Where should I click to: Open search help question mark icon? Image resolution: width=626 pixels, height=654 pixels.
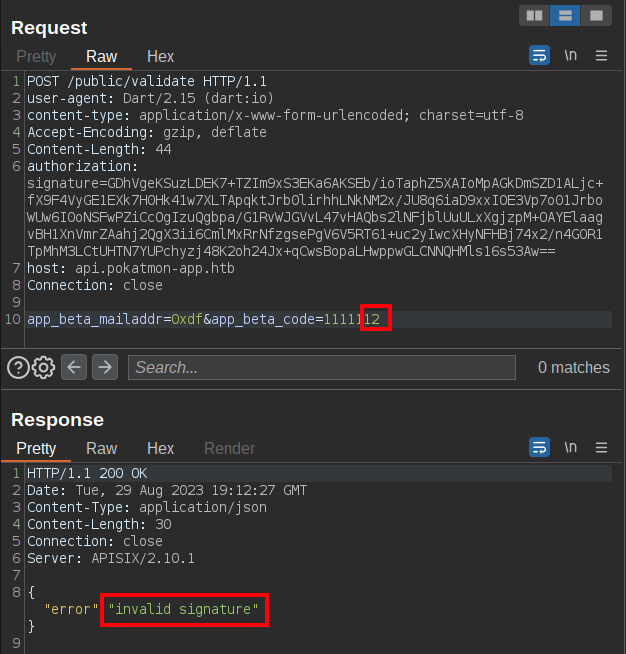point(17,367)
